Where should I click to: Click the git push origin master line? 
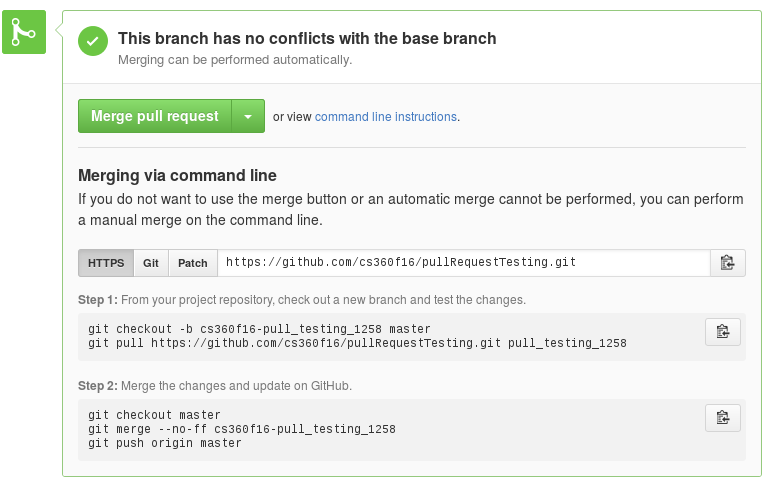[x=165, y=443]
